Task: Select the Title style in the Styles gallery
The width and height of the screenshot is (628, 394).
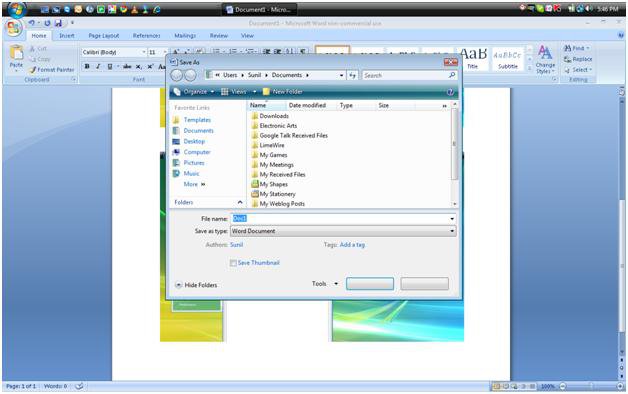Action: [473, 58]
